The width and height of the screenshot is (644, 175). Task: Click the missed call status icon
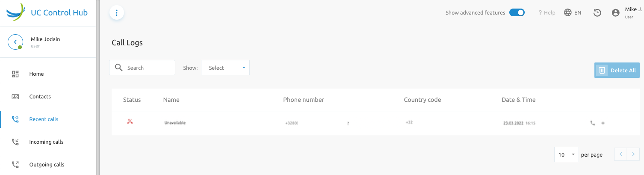130,122
